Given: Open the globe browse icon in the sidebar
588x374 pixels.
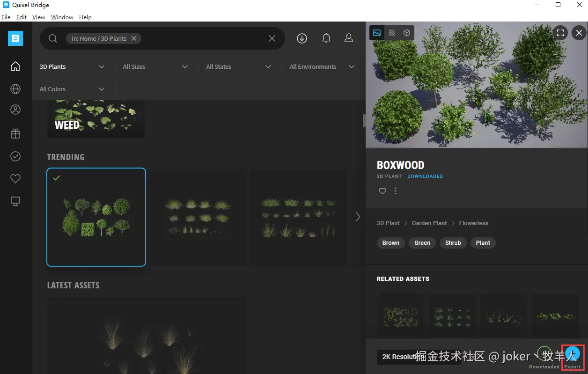Looking at the screenshot, I should 15,89.
